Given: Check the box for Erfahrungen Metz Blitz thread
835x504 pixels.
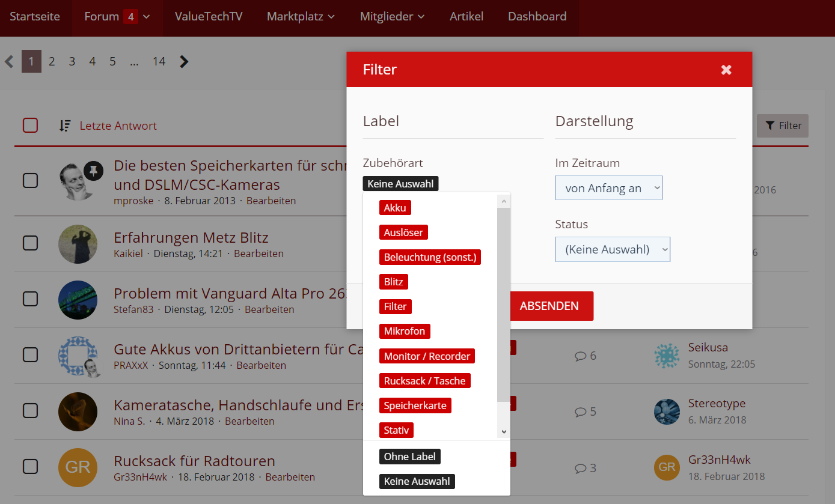Looking at the screenshot, I should click(30, 243).
